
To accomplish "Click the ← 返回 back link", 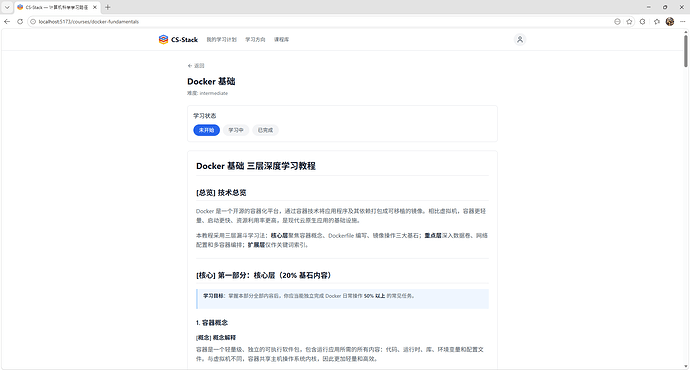I will pos(196,66).
